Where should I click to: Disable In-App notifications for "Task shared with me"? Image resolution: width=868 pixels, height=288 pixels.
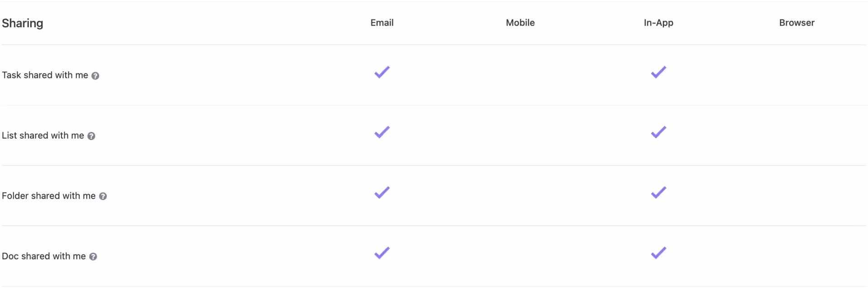click(x=658, y=72)
